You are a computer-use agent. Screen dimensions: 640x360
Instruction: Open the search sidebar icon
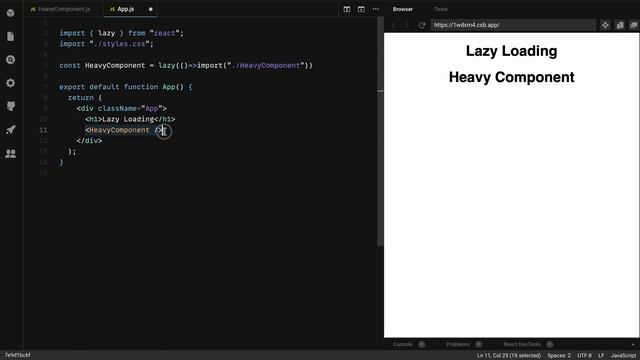tap(11, 60)
